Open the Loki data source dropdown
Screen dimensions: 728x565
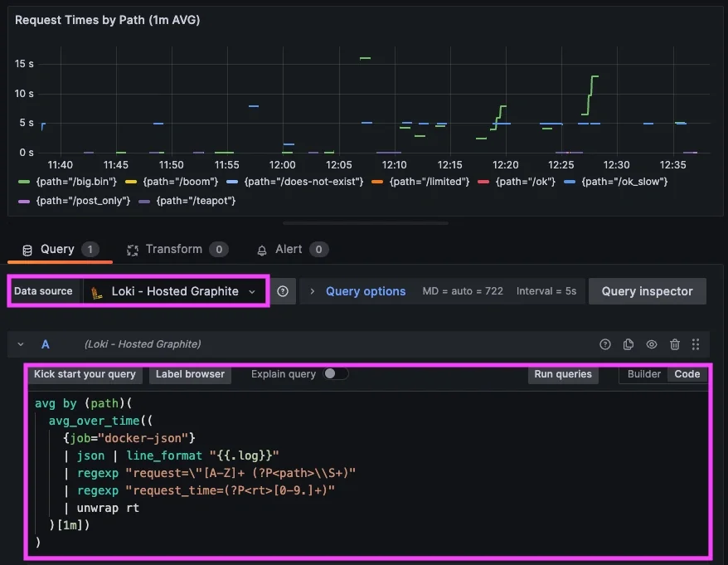[x=174, y=291]
